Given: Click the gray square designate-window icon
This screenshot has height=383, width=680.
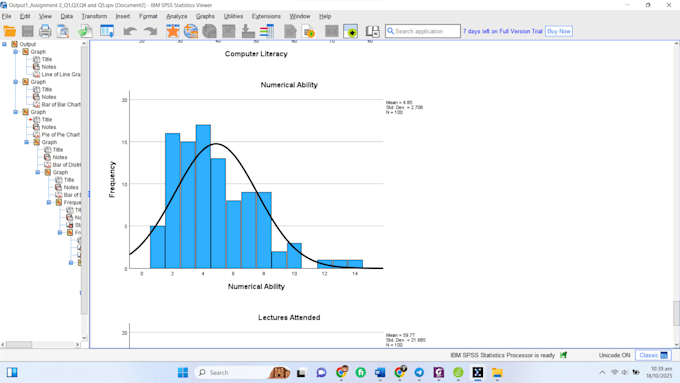Looking at the screenshot, I should pos(332,31).
